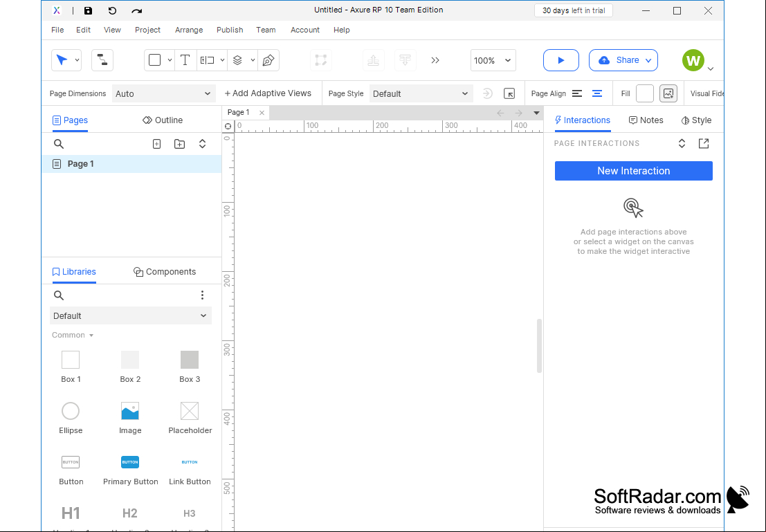Set Page Align to left
766x532 pixels.
[x=577, y=93]
